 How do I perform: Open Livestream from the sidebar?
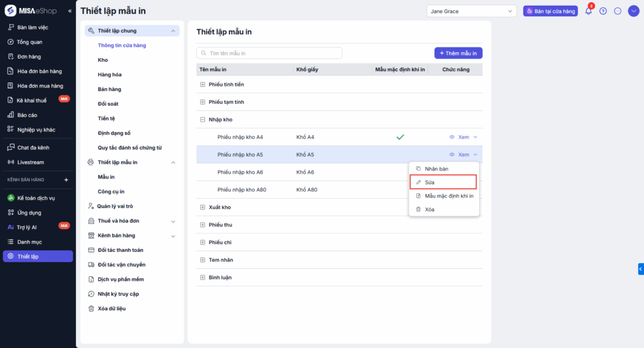pyautogui.click(x=30, y=162)
